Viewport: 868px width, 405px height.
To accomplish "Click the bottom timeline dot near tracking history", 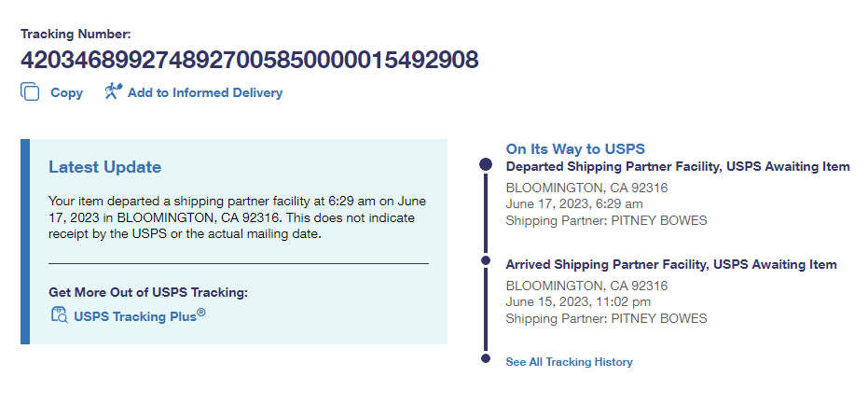I will tap(485, 358).
